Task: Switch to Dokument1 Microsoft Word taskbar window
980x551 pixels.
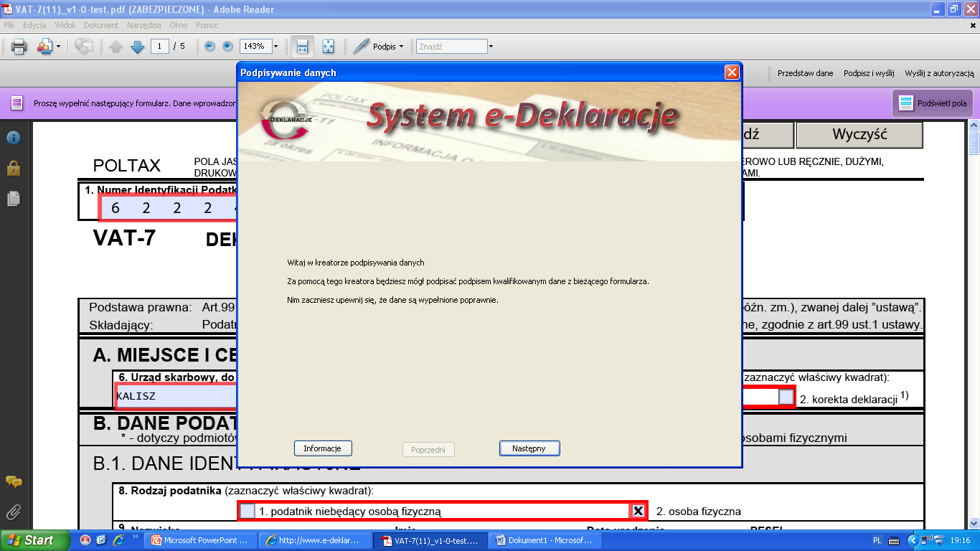Action: point(544,540)
